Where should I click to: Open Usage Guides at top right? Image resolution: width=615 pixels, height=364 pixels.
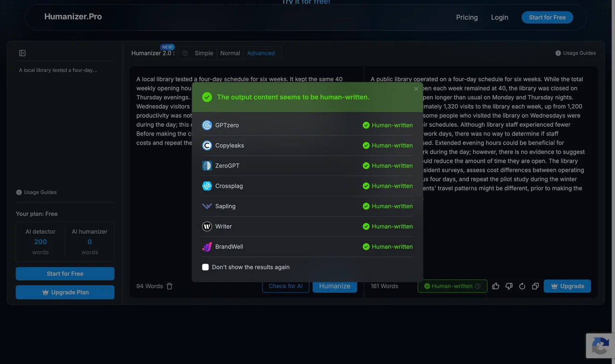(576, 53)
